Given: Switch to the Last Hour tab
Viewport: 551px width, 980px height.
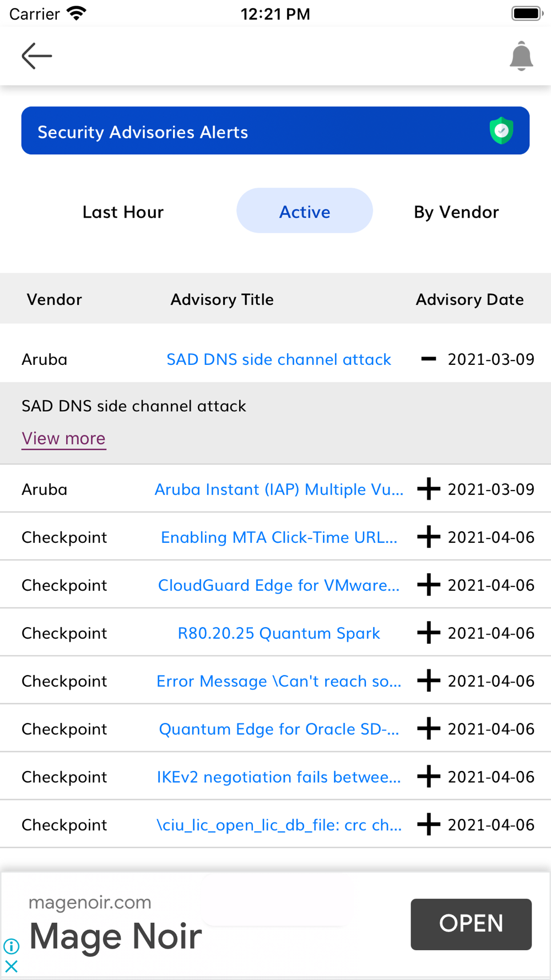Looking at the screenshot, I should point(123,212).
